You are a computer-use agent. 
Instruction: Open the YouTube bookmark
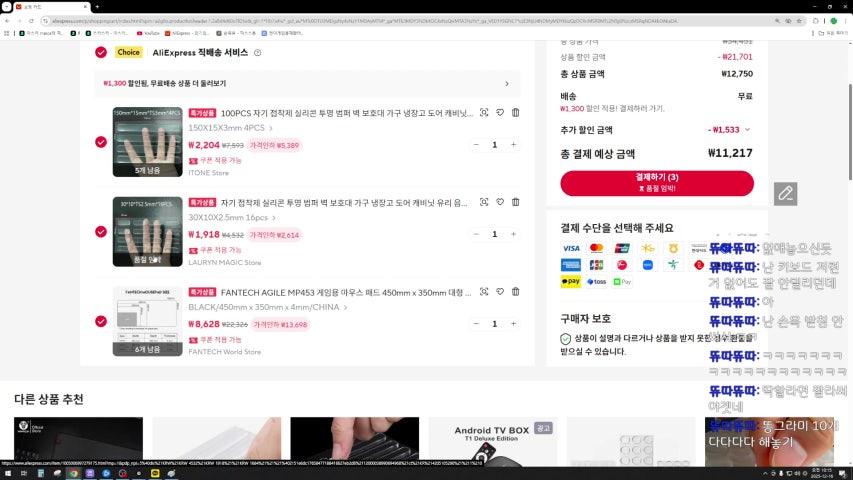click(148, 33)
